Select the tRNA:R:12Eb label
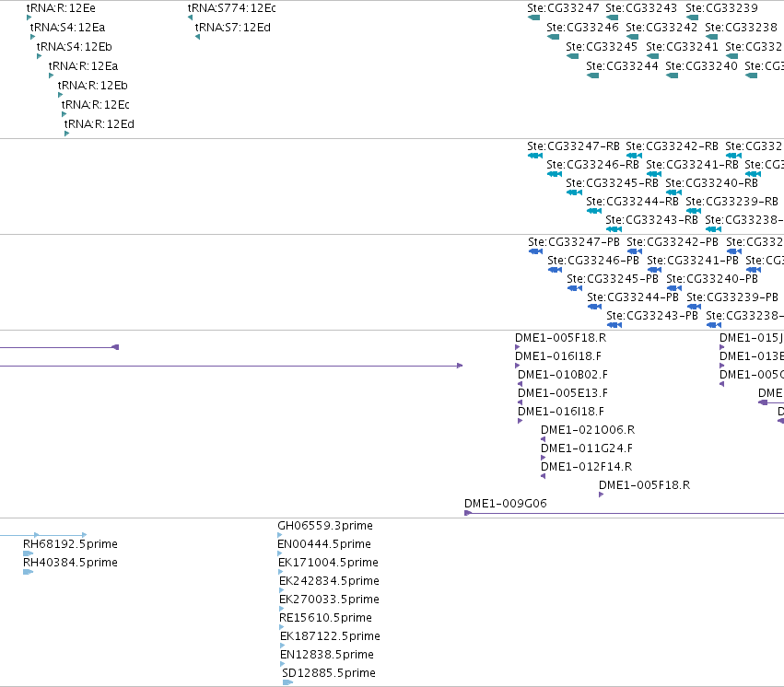 pyautogui.click(x=92, y=86)
